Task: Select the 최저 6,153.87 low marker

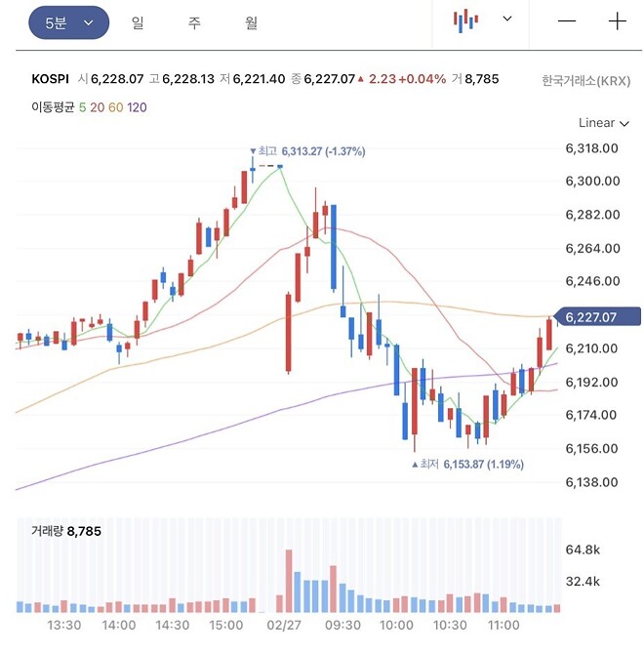Action: tap(467, 464)
